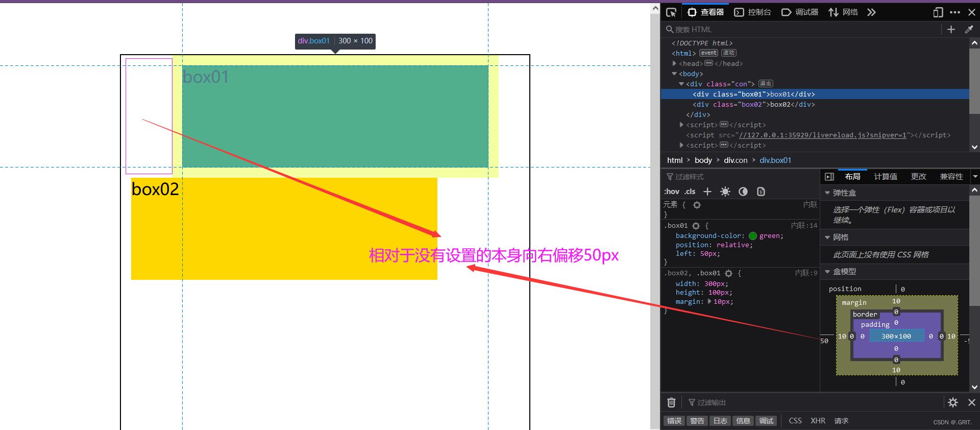Screen dimensions: 980x430
Task: Select the 布局 layout tab
Action: [x=852, y=177]
